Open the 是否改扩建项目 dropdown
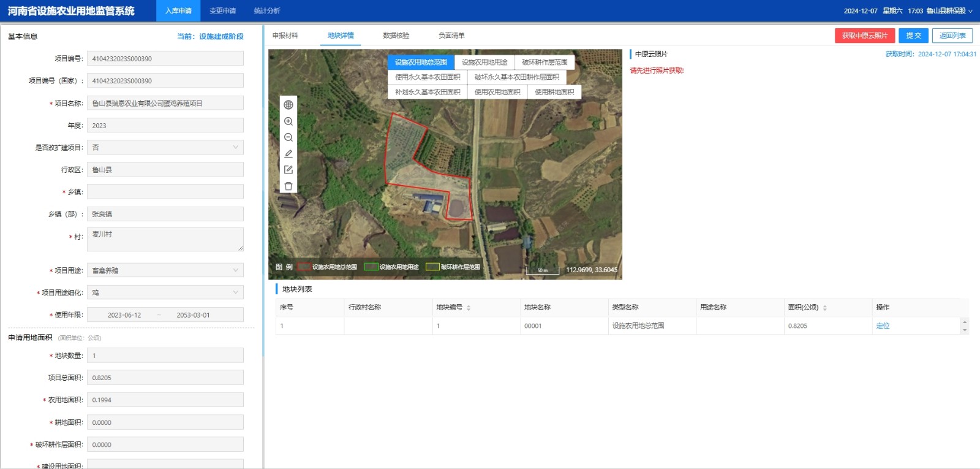Image resolution: width=980 pixels, height=469 pixels. tap(165, 148)
